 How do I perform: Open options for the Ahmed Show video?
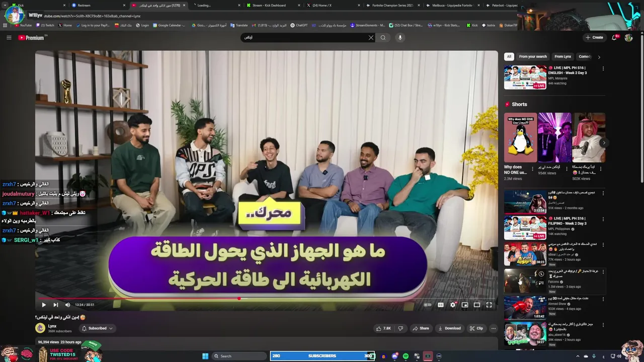[603, 299]
